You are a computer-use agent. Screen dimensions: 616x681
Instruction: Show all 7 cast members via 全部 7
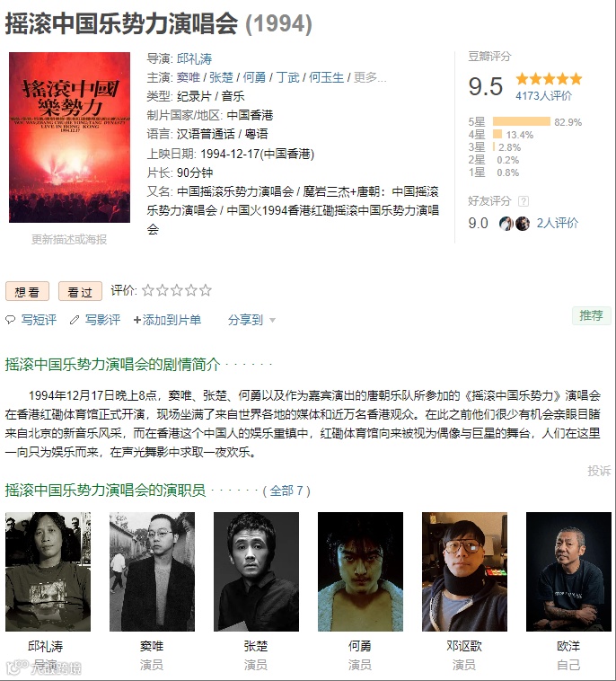pyautogui.click(x=286, y=491)
